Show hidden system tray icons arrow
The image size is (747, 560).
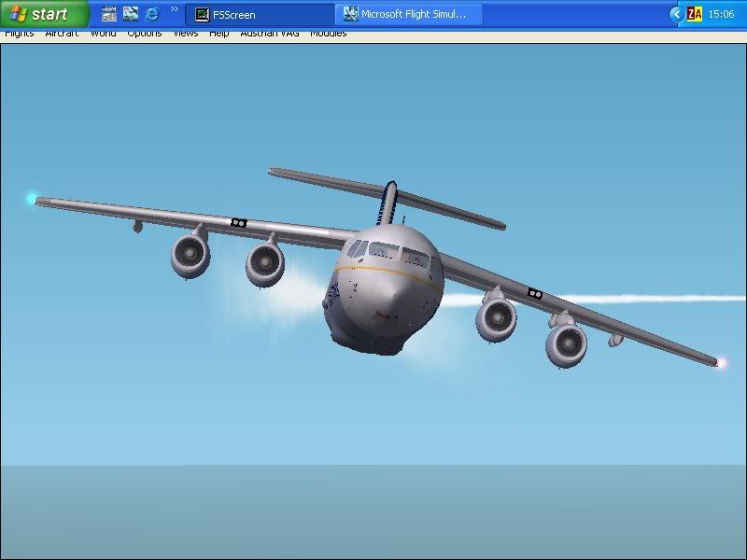click(677, 14)
